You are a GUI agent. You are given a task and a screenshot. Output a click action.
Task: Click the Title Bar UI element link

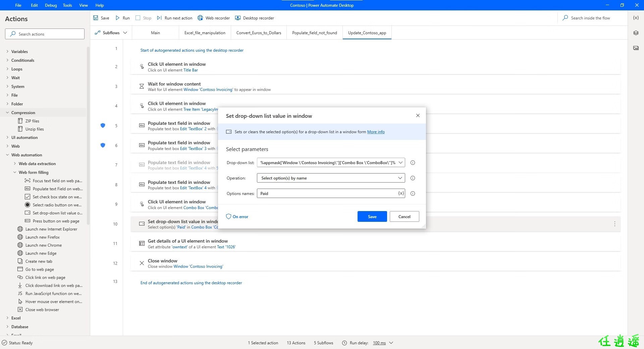click(191, 70)
